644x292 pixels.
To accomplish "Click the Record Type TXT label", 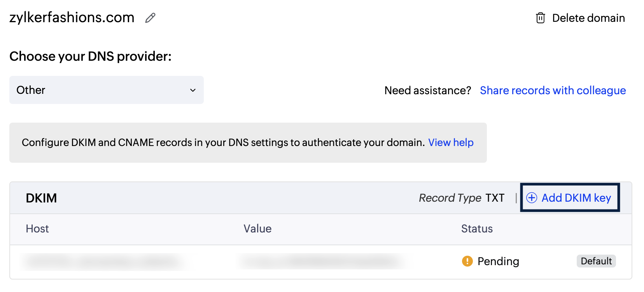I will [x=462, y=198].
